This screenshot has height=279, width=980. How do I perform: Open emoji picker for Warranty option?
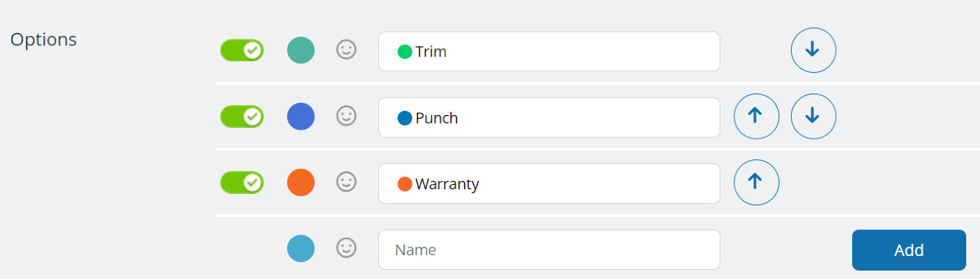(347, 182)
